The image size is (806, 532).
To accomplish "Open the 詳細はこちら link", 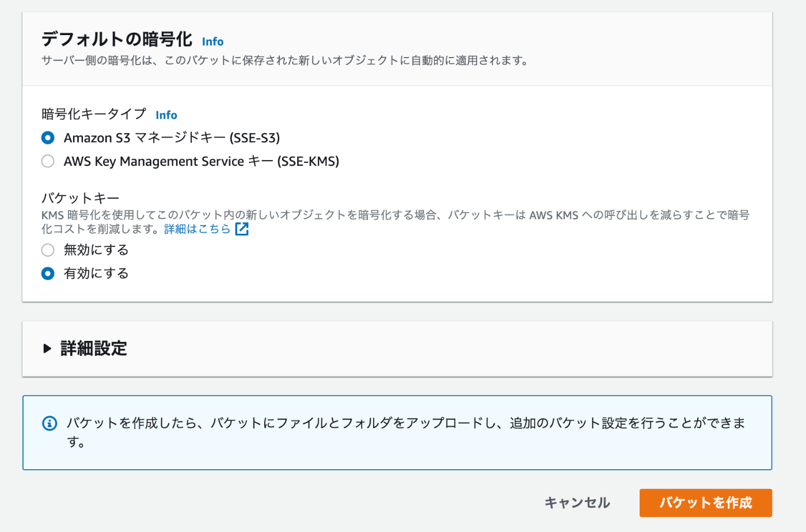I will point(197,229).
